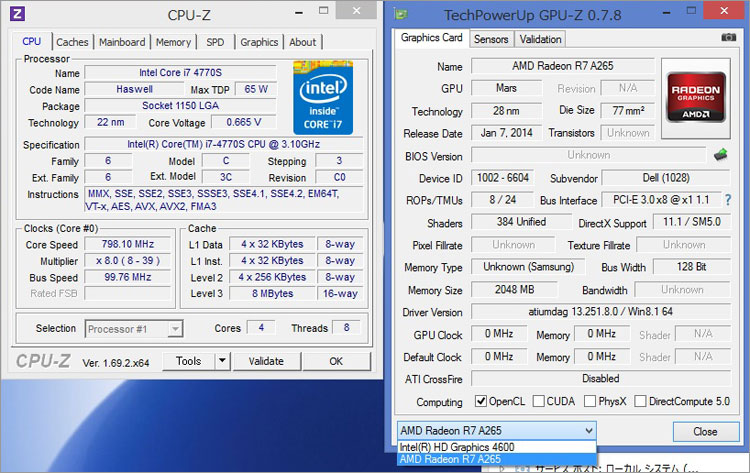Click the Bus Interface question mark icon
The width and height of the screenshot is (750, 473).
click(x=728, y=200)
